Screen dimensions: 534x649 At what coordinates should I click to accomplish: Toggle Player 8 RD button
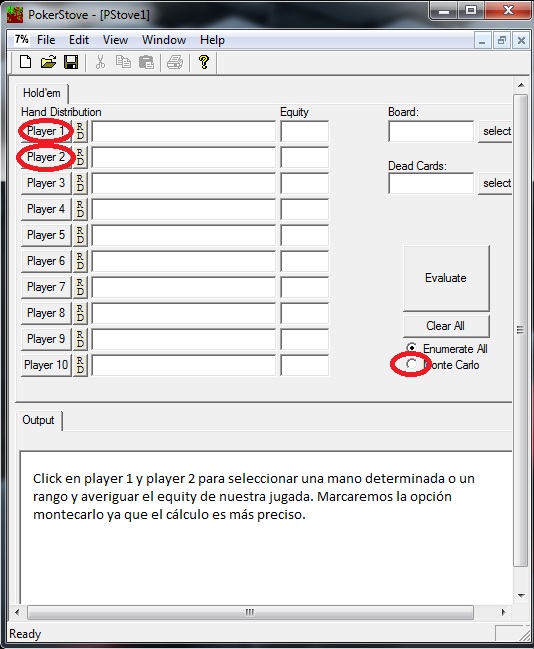pos(80,313)
